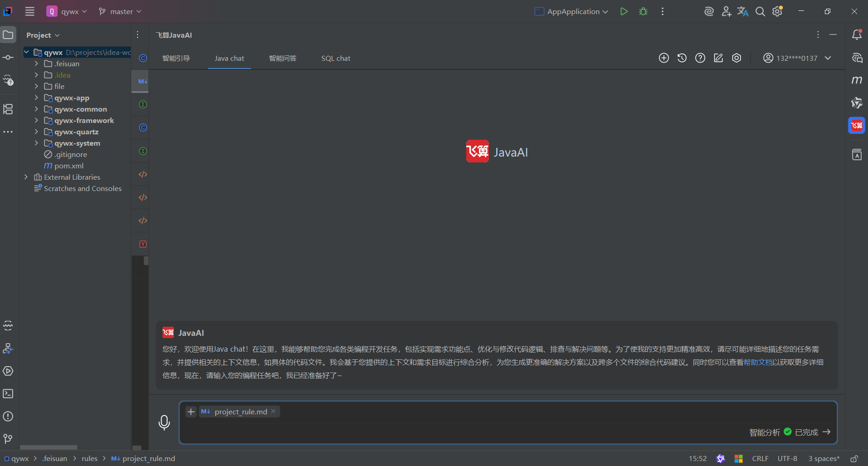Open the Project view mode dropdown
This screenshot has height=466, width=868.
(x=43, y=35)
